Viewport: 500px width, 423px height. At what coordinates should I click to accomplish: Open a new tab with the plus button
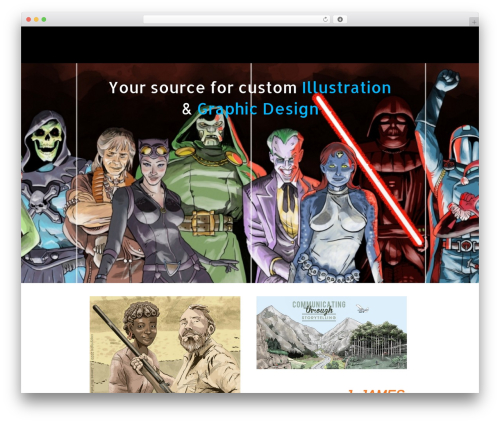(474, 22)
